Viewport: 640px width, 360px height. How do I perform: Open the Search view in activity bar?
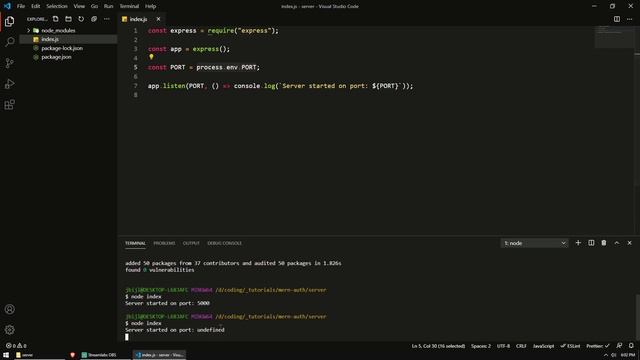point(9,42)
